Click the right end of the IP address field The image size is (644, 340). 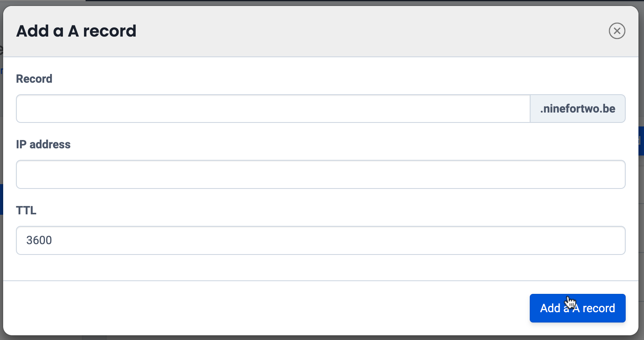(x=613, y=175)
